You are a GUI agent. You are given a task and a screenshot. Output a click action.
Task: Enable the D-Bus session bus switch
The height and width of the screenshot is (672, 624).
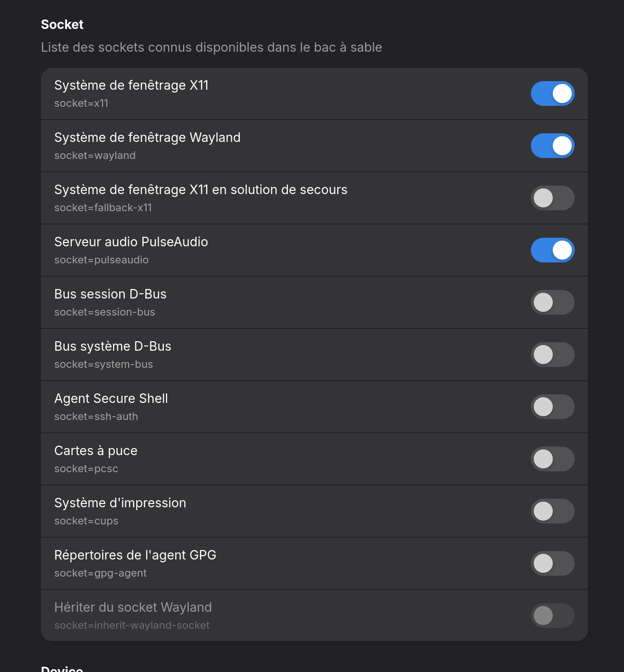(552, 302)
